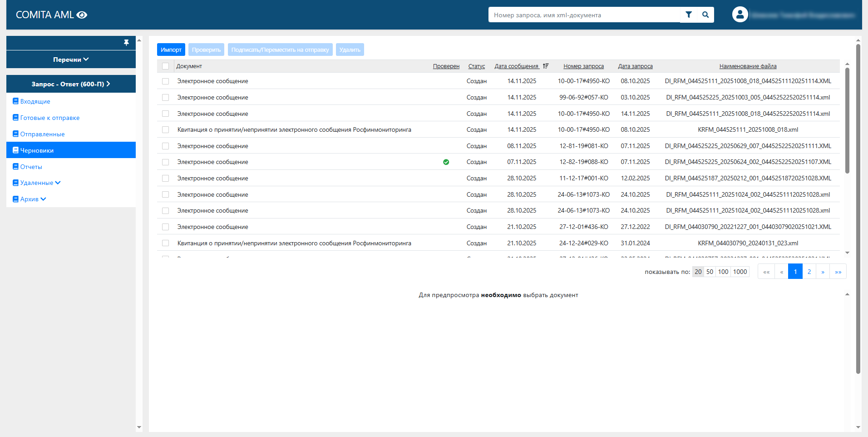Click the user profile avatar icon
Viewport: 868px width, 437px height.
pos(740,15)
